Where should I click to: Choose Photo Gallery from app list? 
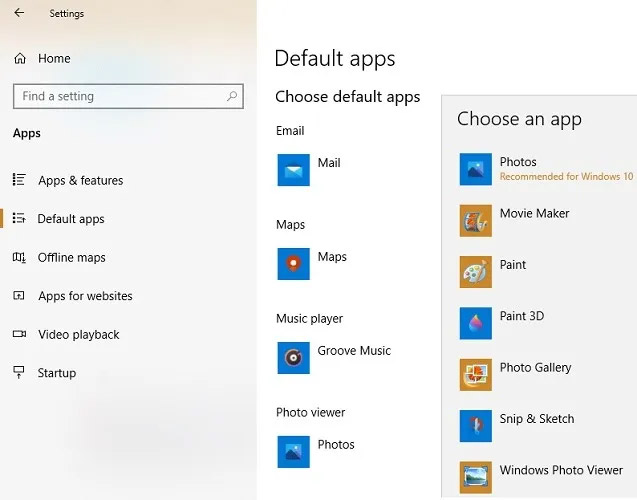[x=535, y=368]
